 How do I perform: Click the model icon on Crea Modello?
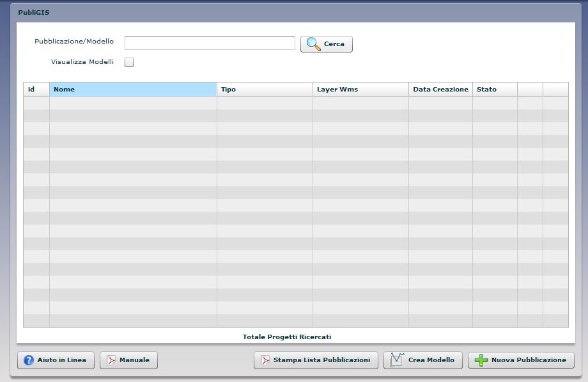397,360
